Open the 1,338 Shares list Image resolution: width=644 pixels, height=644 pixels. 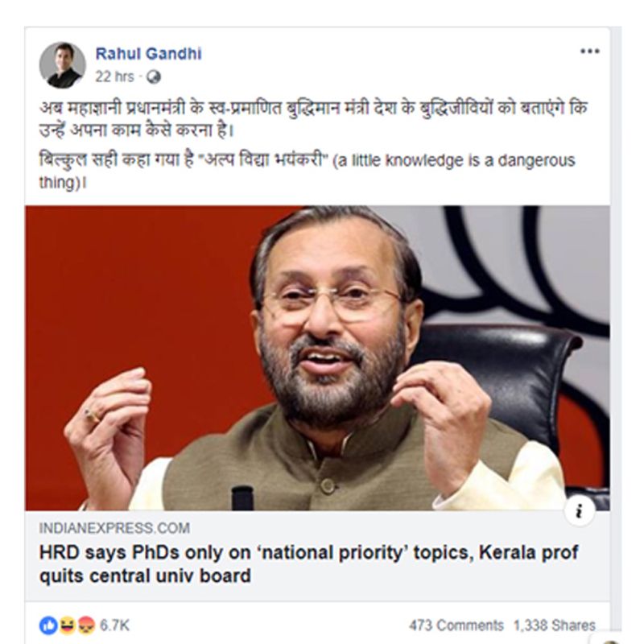point(554,625)
